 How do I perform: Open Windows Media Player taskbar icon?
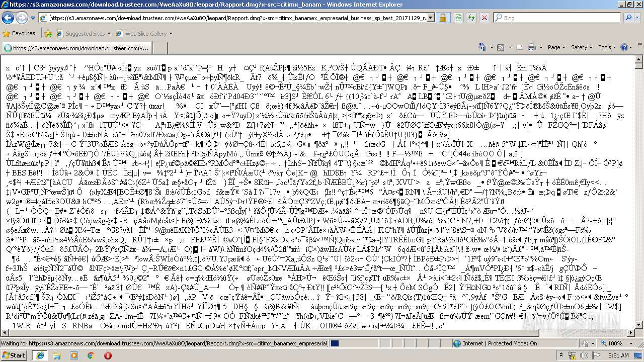[x=74, y=355]
